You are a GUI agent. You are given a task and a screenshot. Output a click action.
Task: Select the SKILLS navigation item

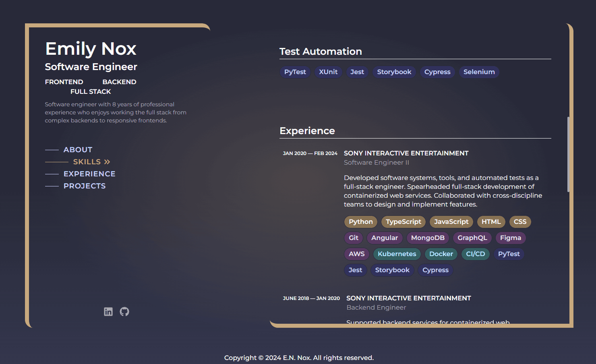click(87, 161)
